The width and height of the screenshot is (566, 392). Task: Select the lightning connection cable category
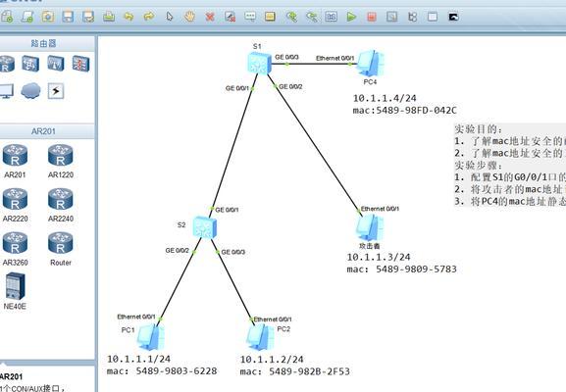56,91
